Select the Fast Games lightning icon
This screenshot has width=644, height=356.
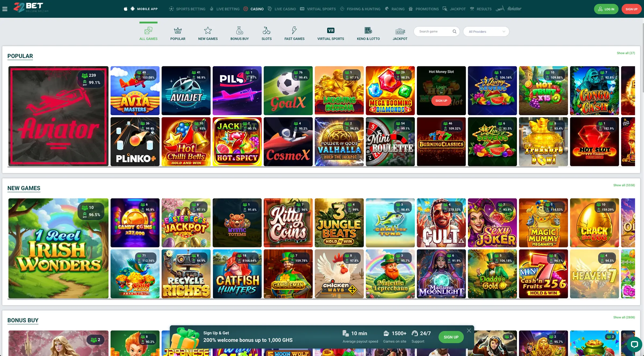294,30
